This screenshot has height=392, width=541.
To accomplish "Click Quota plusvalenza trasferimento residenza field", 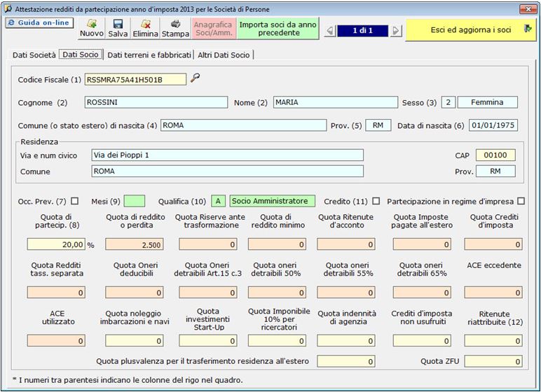I will click(346, 361).
